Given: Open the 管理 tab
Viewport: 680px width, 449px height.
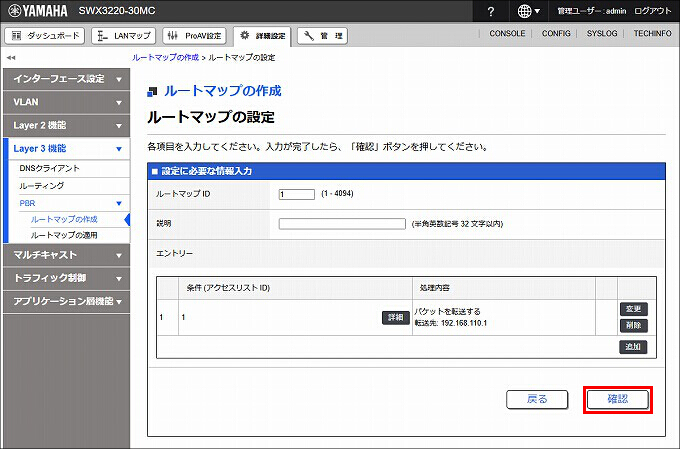Looking at the screenshot, I should coord(322,36).
